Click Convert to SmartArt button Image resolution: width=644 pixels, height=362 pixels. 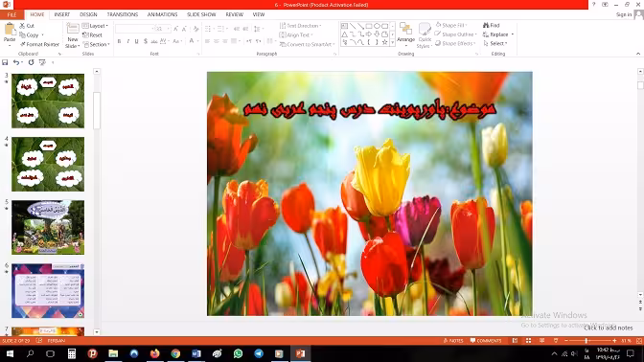point(308,44)
